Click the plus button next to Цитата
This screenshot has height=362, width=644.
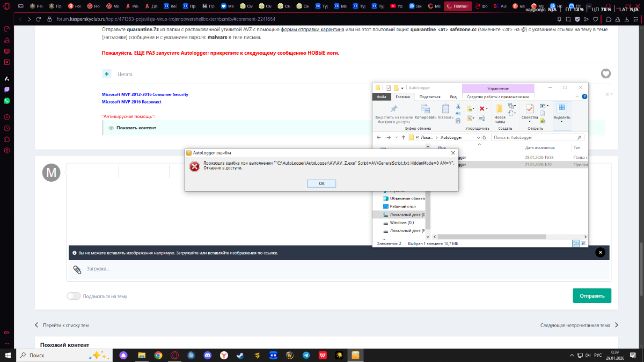point(107,73)
